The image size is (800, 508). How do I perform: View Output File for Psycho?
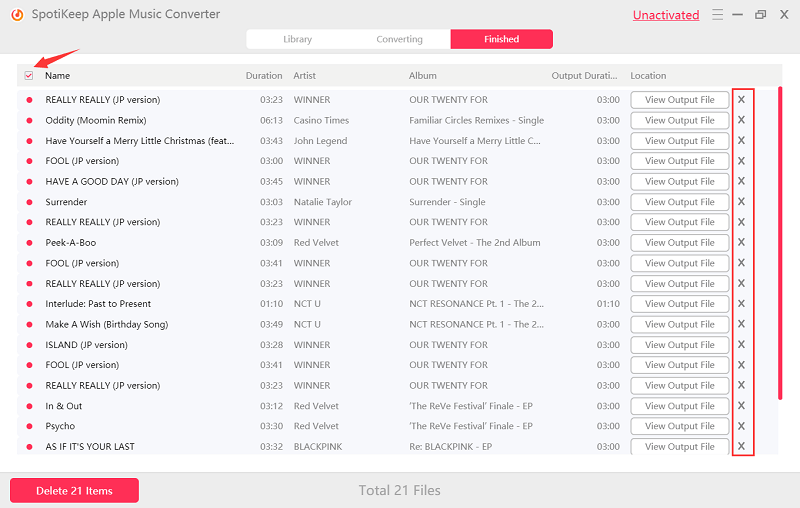(680, 426)
